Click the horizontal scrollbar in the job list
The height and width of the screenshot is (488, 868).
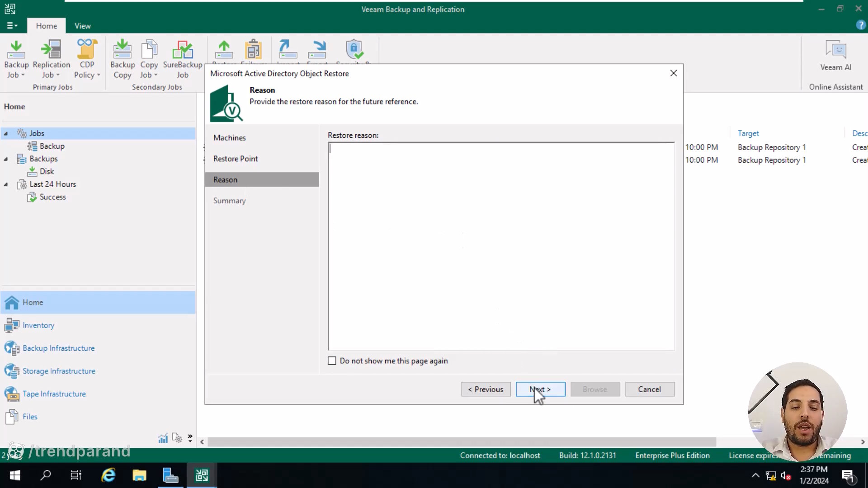[x=461, y=442]
